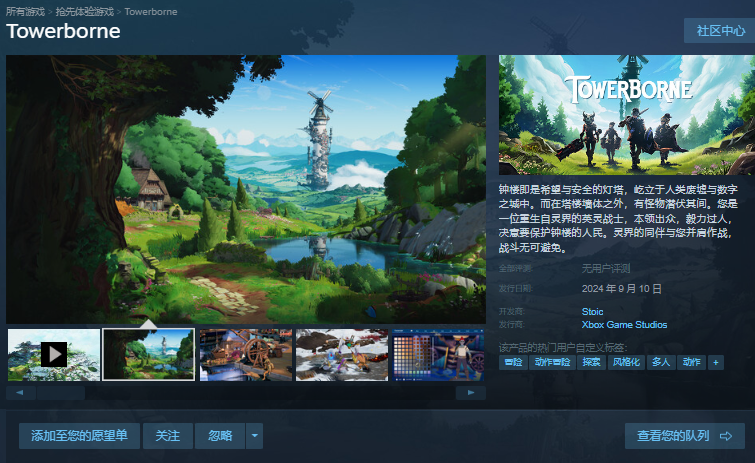Select the tower landscape screenshot thumbnail
This screenshot has height=463, width=755.
pyautogui.click(x=149, y=355)
